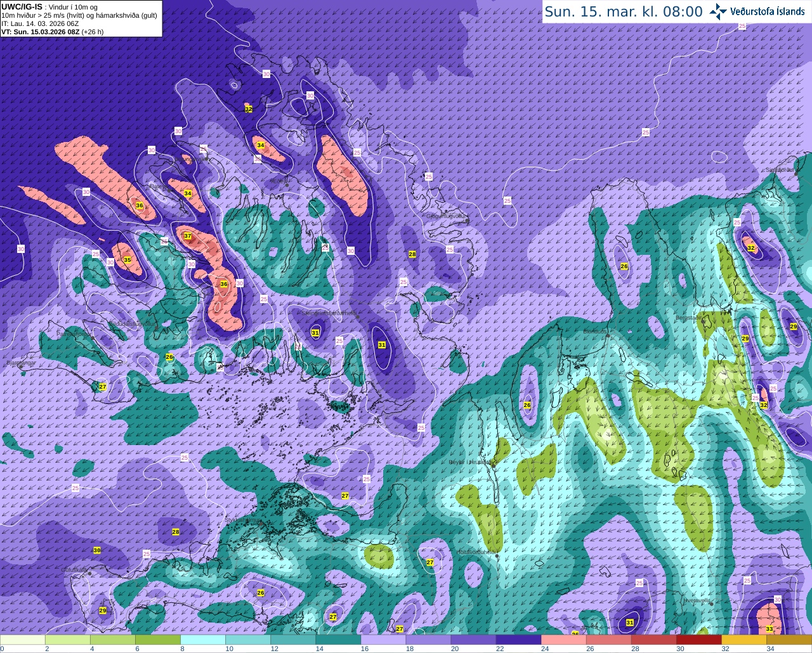Click the Gjögurflugvöllur station label

pyautogui.click(x=446, y=216)
